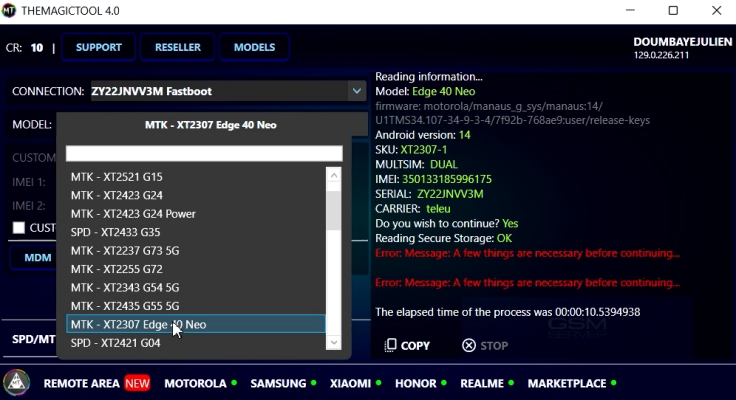Open the HONOR tab
Viewport: 736px width, 400px height.
pos(415,384)
